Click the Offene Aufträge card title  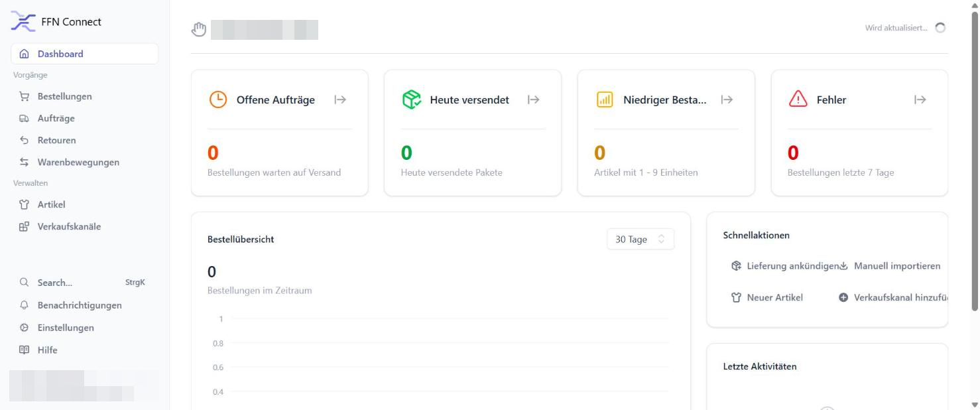pos(276,100)
